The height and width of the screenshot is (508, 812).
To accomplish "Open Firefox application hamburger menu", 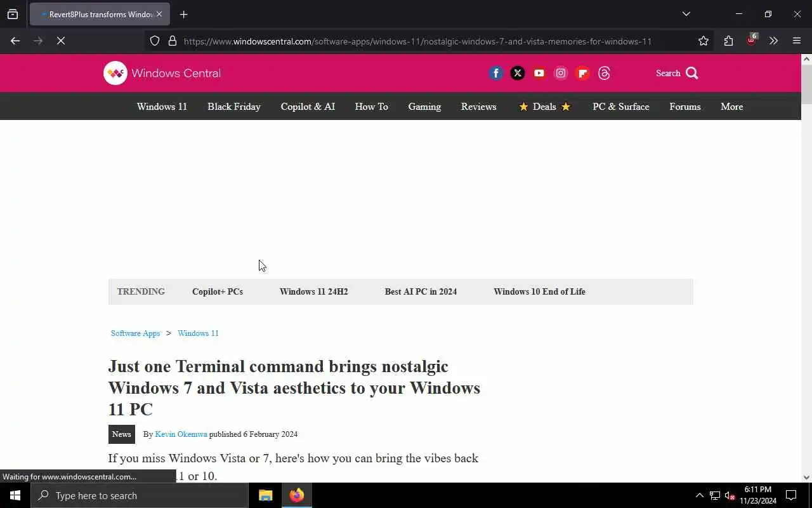I will click(797, 41).
